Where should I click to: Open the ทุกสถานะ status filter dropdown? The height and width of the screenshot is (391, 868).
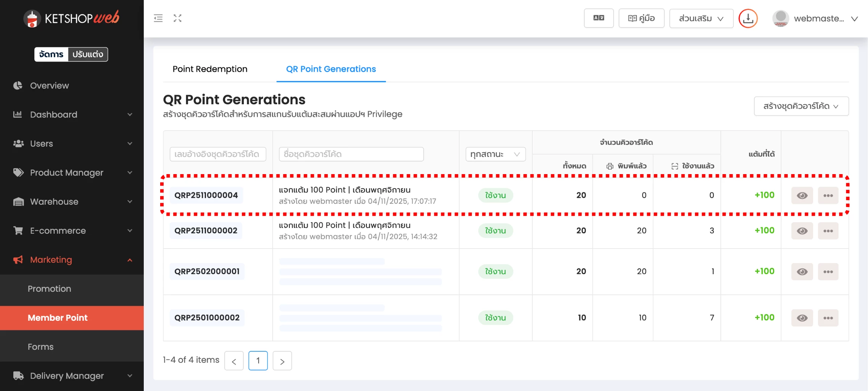click(495, 154)
